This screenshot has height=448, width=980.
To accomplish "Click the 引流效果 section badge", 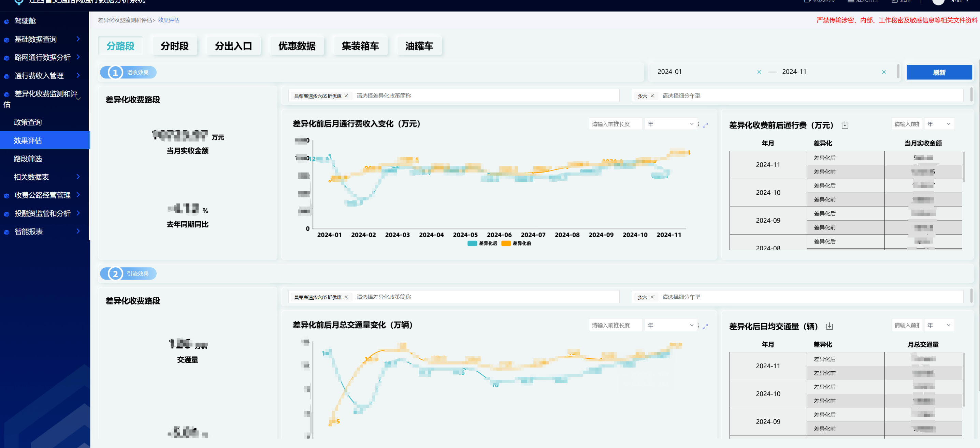I will coord(128,273).
